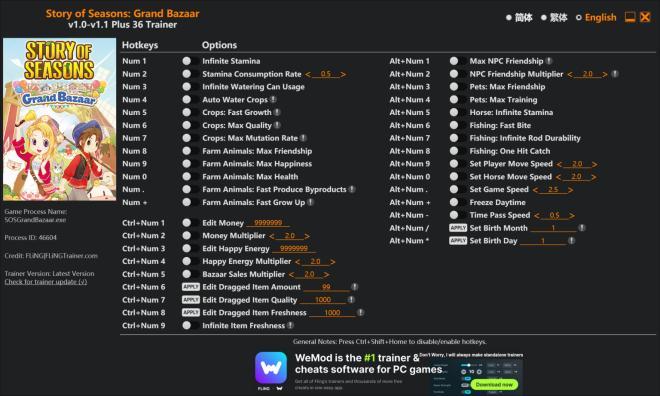Click the WeMod app logo icon
The width and height of the screenshot is (660, 396).
tap(271, 367)
